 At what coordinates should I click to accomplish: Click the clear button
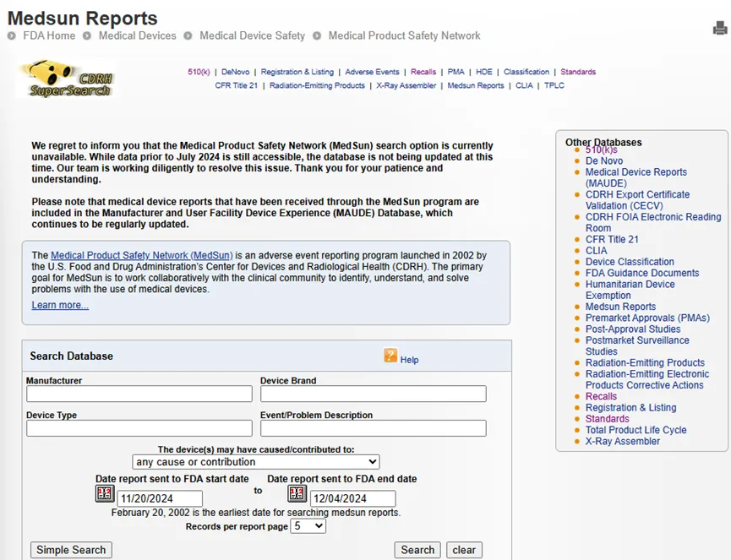pyautogui.click(x=464, y=550)
